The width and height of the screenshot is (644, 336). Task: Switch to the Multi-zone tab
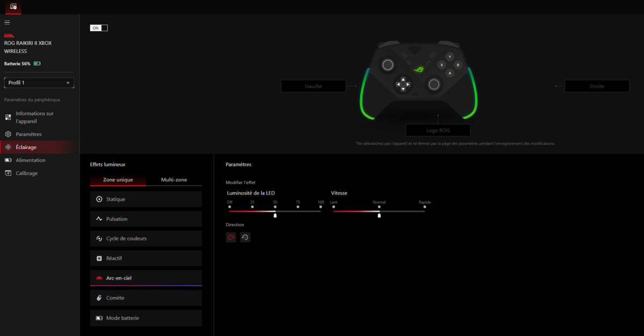174,180
